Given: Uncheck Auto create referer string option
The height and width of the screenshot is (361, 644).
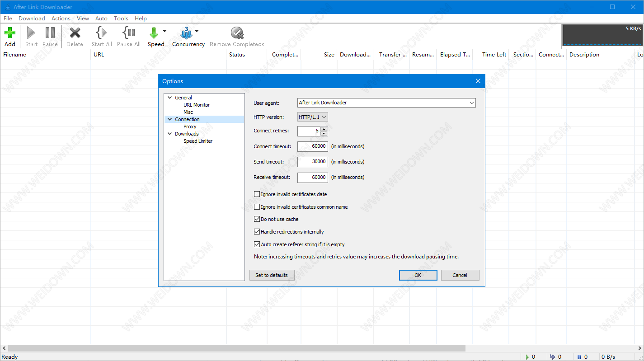Looking at the screenshot, I should (257, 244).
